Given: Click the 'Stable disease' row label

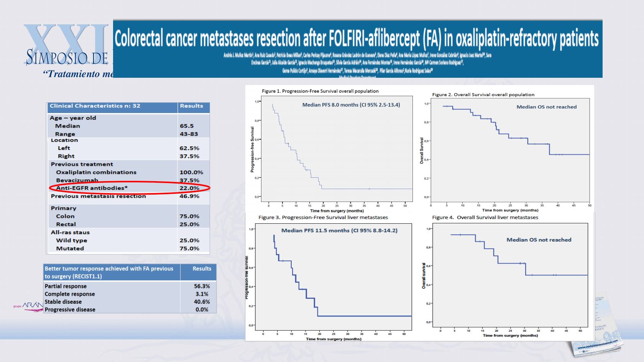Looking at the screenshot, I should [x=63, y=302].
